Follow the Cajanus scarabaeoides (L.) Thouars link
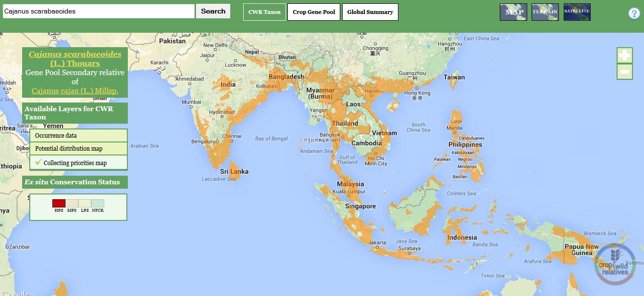644x296 pixels. click(x=75, y=59)
